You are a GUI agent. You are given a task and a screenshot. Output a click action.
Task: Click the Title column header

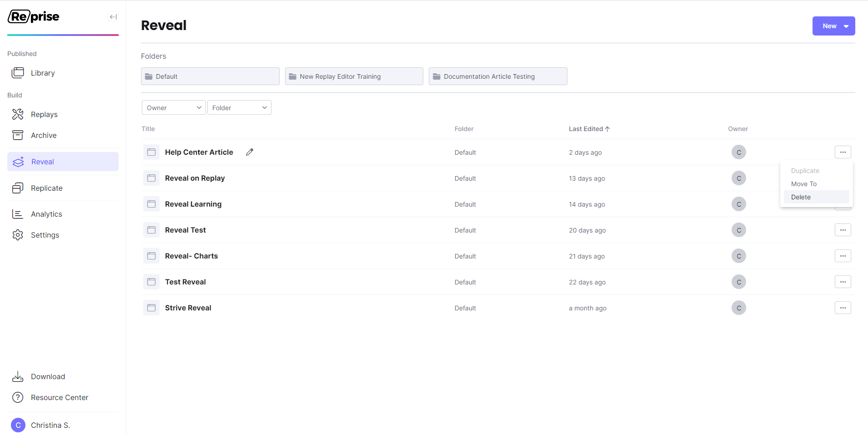click(148, 129)
